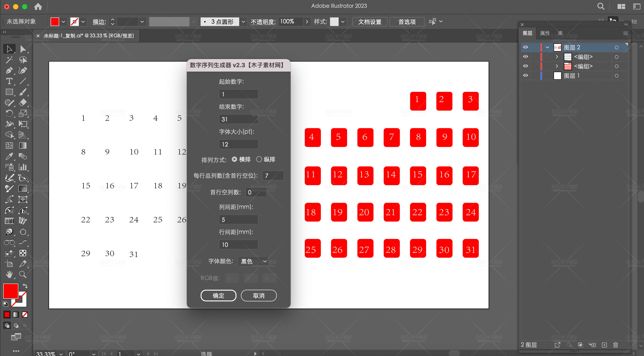
Task: Select the Curvature tool
Action: pos(23,71)
